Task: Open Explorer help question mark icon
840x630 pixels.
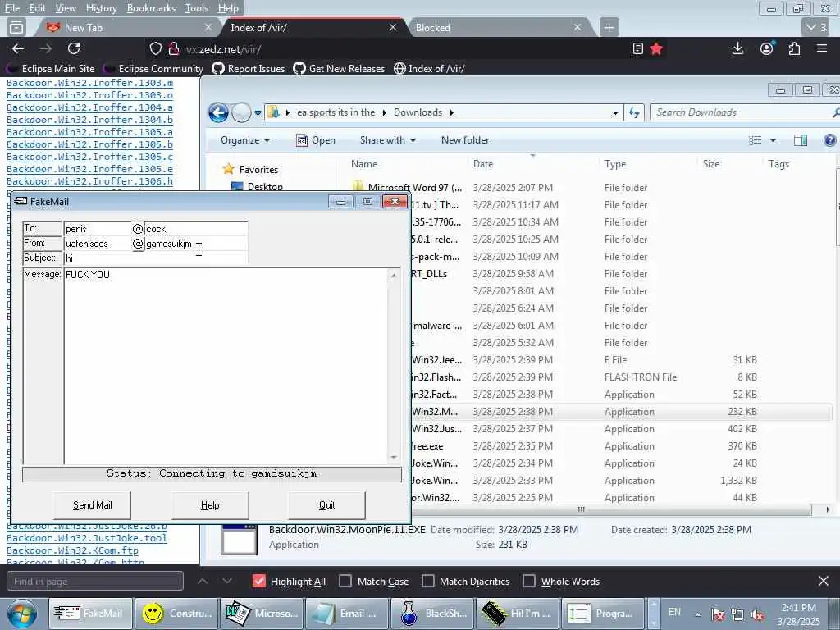Action: click(x=829, y=140)
